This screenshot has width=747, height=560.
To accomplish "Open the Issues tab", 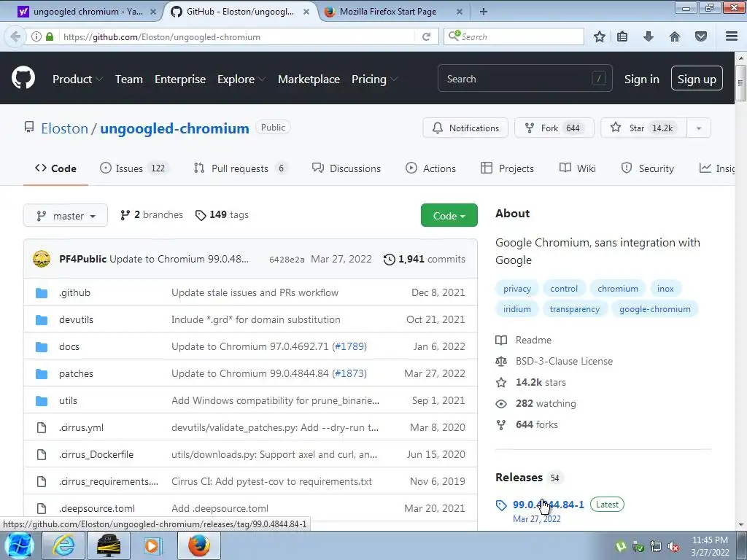I will click(134, 168).
